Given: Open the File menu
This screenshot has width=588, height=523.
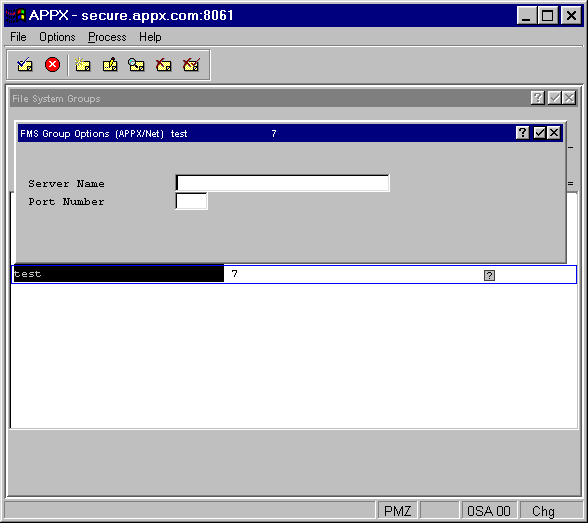Looking at the screenshot, I should click(18, 37).
